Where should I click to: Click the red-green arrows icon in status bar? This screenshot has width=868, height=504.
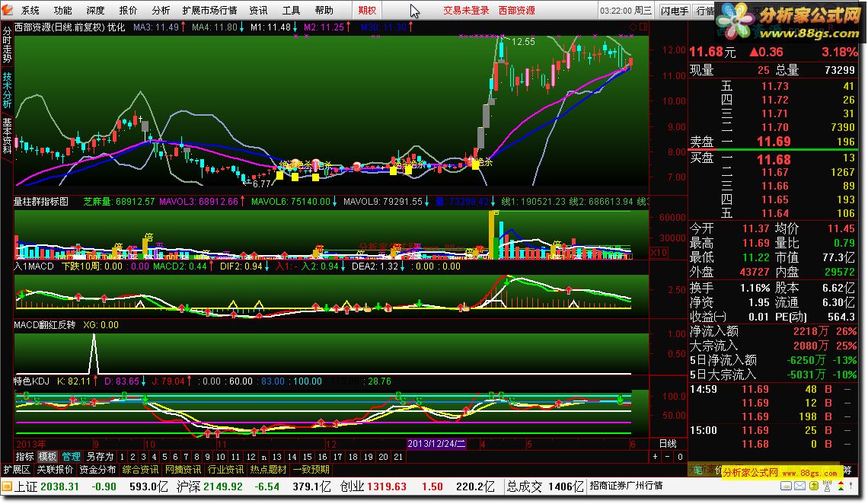click(841, 486)
